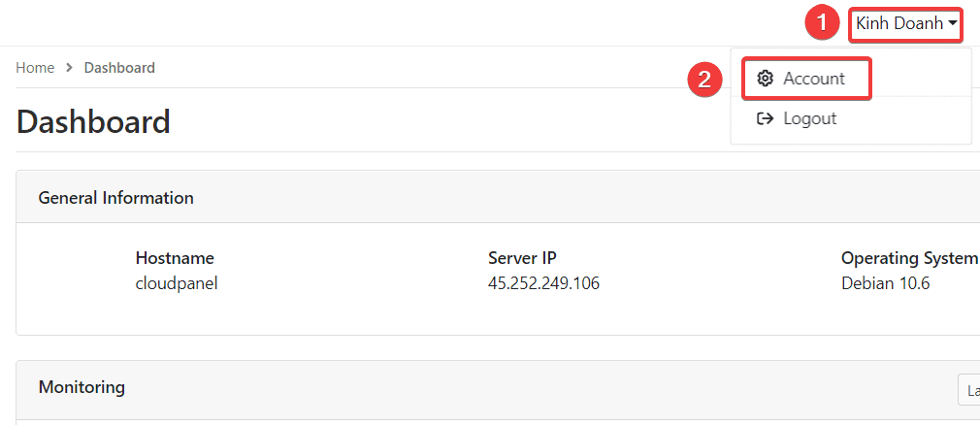This screenshot has height=425, width=980.
Task: Select the hostname value cloudpanel
Action: click(x=177, y=283)
